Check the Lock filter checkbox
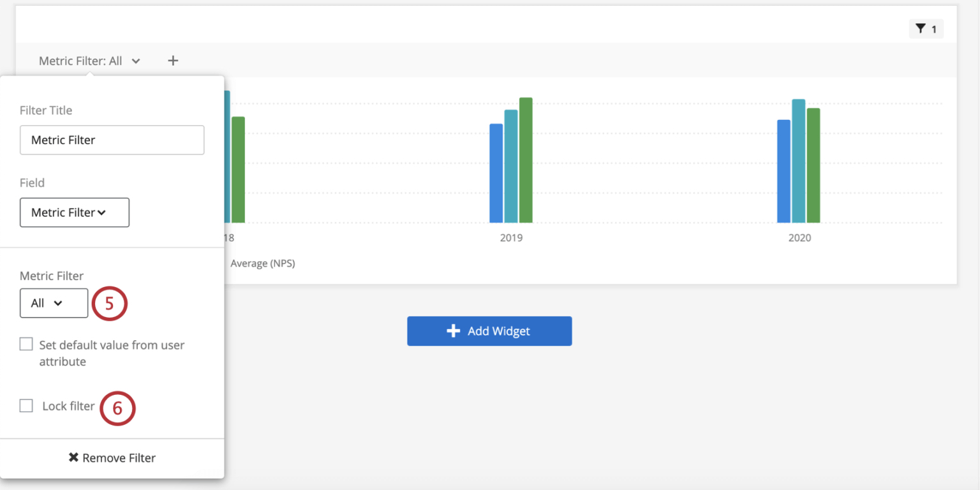Image resolution: width=980 pixels, height=490 pixels. 26,405
